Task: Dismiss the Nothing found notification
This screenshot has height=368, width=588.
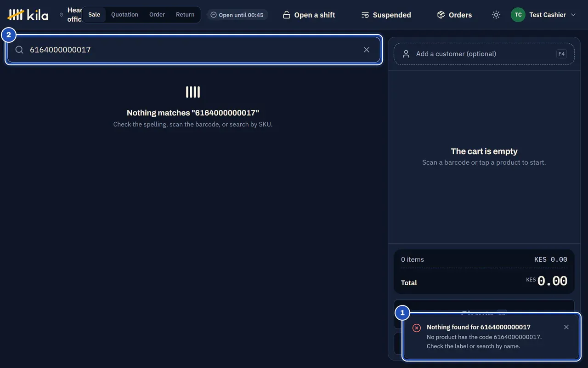Action: pos(566,327)
